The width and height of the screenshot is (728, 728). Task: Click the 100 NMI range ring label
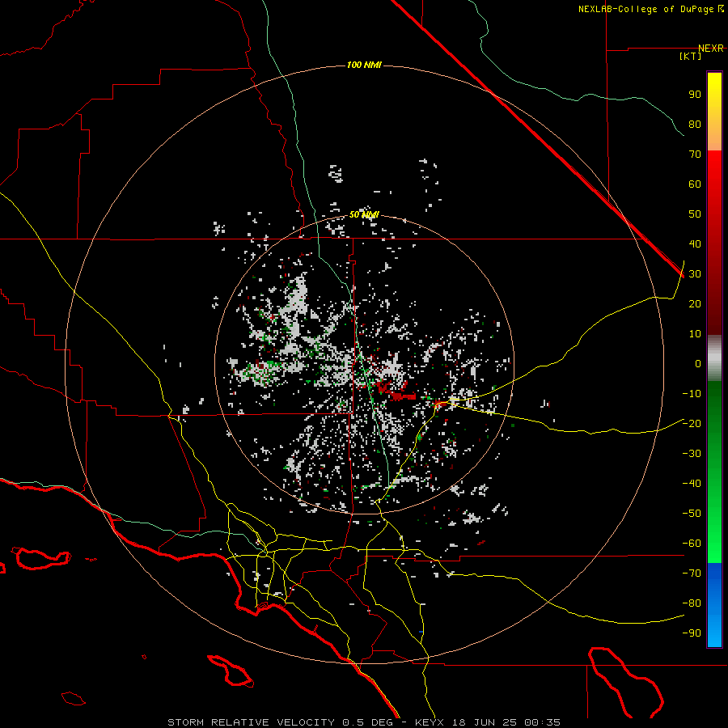pyautogui.click(x=364, y=65)
